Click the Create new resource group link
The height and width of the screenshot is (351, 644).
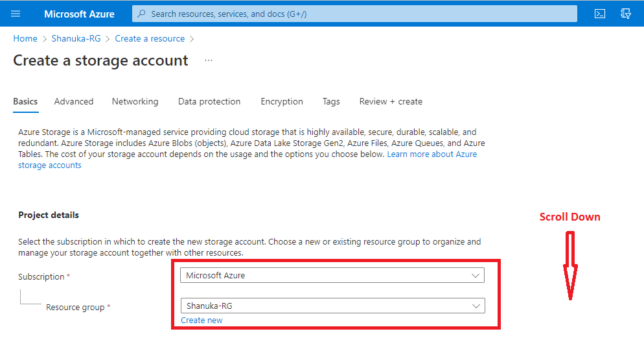(x=201, y=321)
